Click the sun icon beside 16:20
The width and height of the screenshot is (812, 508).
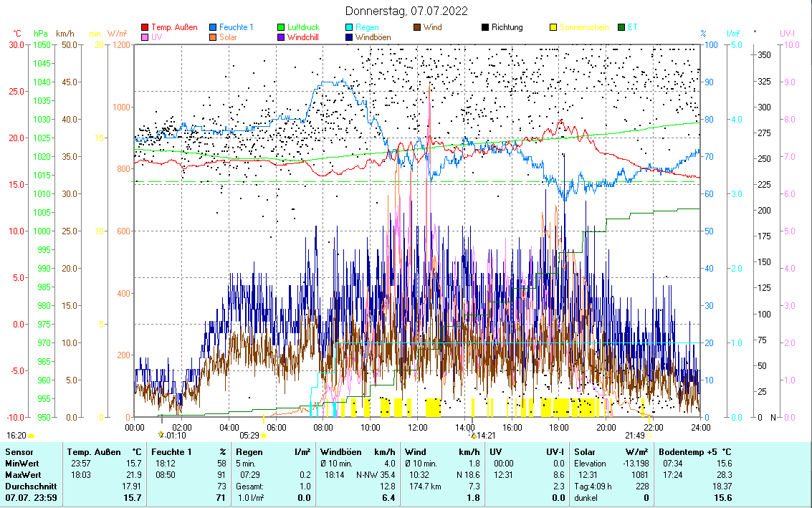point(31,436)
